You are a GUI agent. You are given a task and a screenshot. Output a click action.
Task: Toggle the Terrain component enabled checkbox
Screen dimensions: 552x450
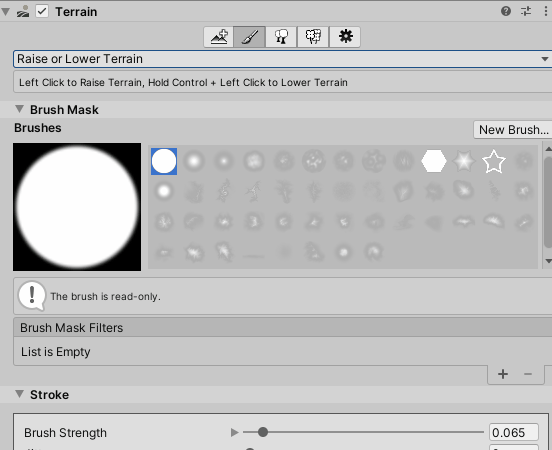coord(42,12)
